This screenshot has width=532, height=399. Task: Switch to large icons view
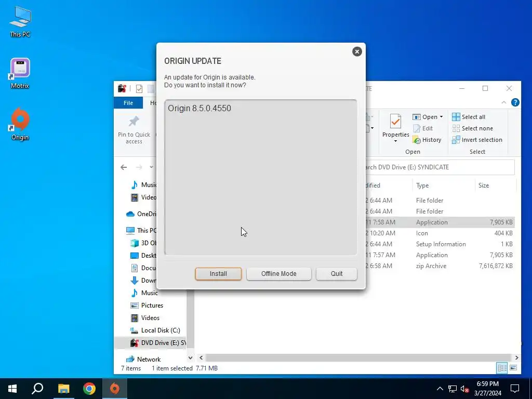click(x=513, y=368)
